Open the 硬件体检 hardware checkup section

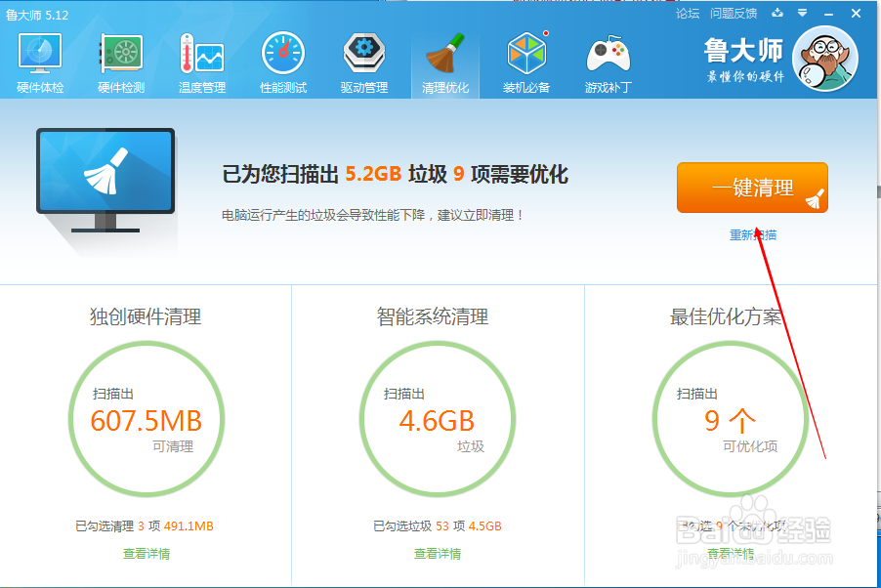coord(40,63)
